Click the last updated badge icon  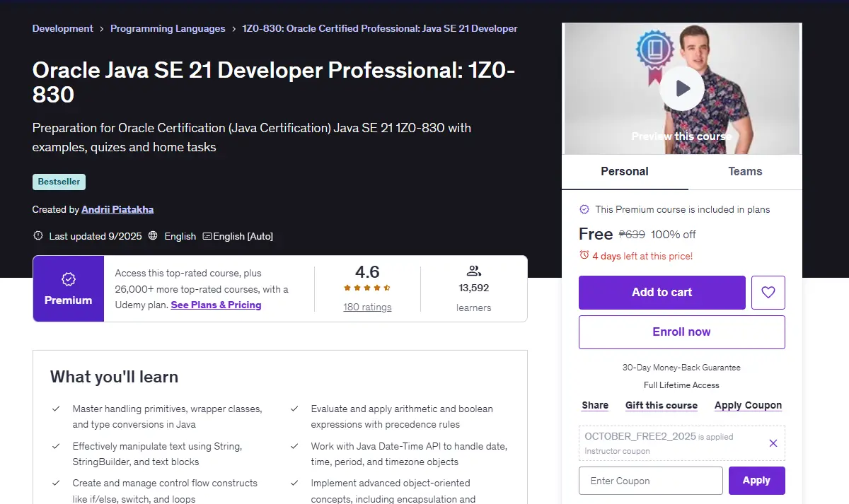pos(37,236)
